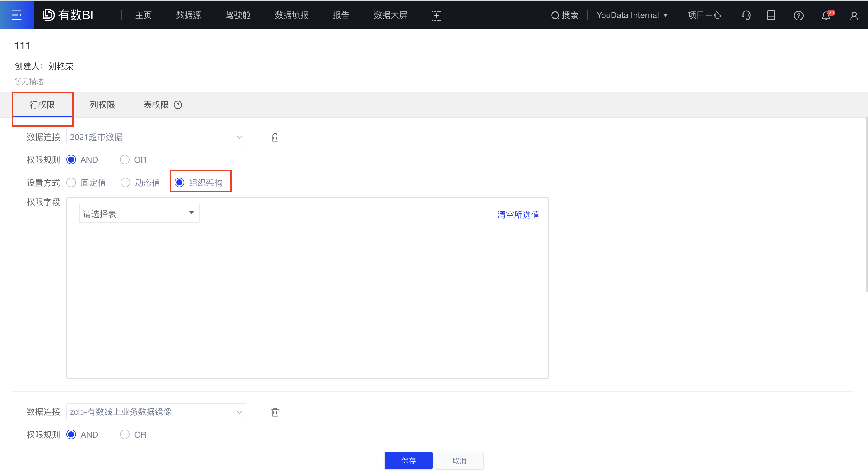Click the customer service headset icon
This screenshot has width=868, height=475.
click(x=746, y=15)
